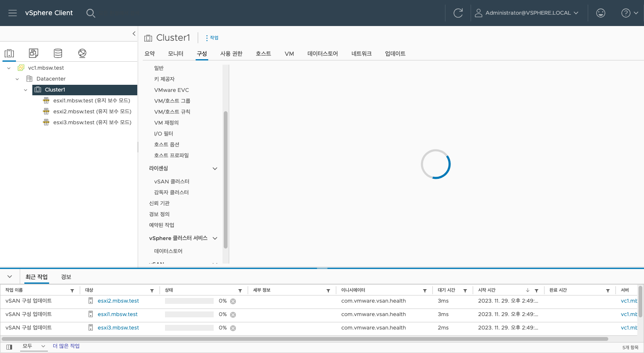Select host esxi1.mbsw.test in the tree
This screenshot has height=353, width=644.
pos(92,101)
